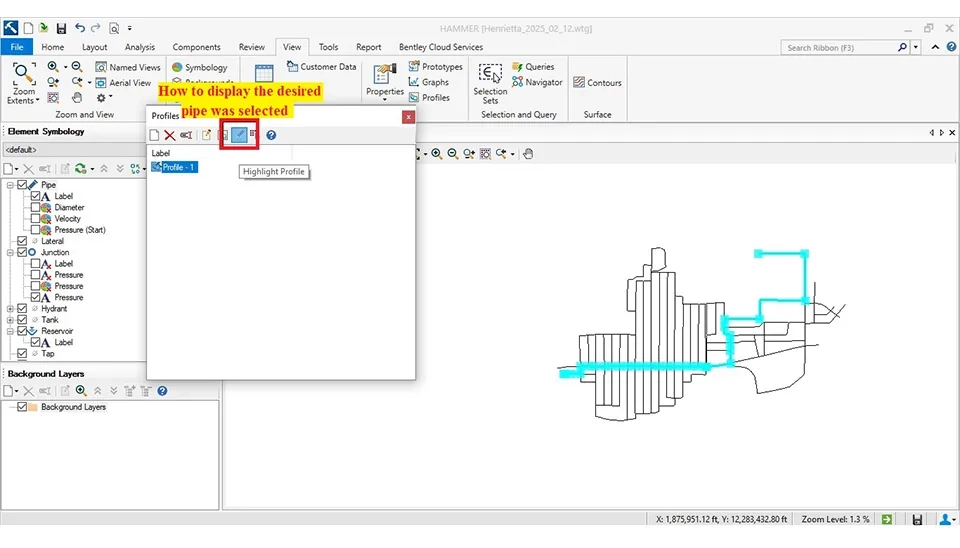The image size is (960, 548).
Task: Open the File tab
Action: pyautogui.click(x=17, y=47)
